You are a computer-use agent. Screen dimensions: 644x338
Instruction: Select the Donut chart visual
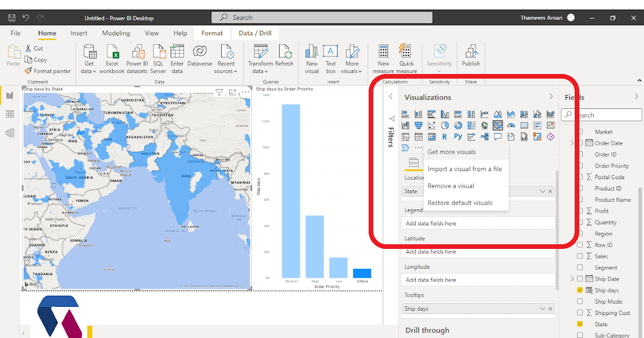pos(458,125)
